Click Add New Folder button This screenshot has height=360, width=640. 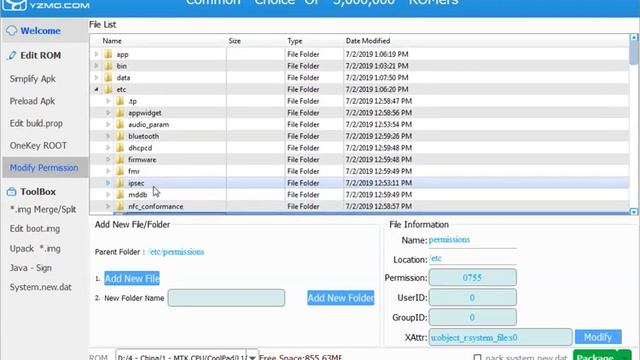[x=340, y=298]
